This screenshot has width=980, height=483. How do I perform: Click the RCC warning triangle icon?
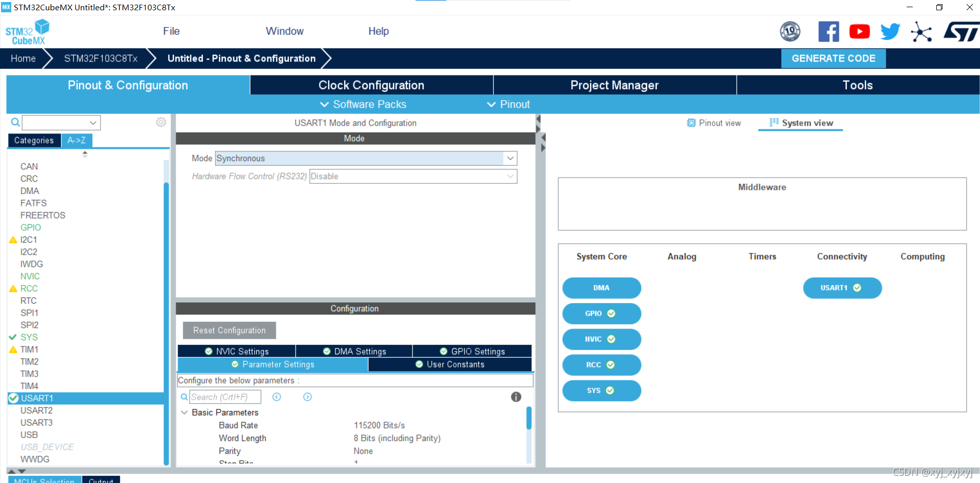point(13,288)
